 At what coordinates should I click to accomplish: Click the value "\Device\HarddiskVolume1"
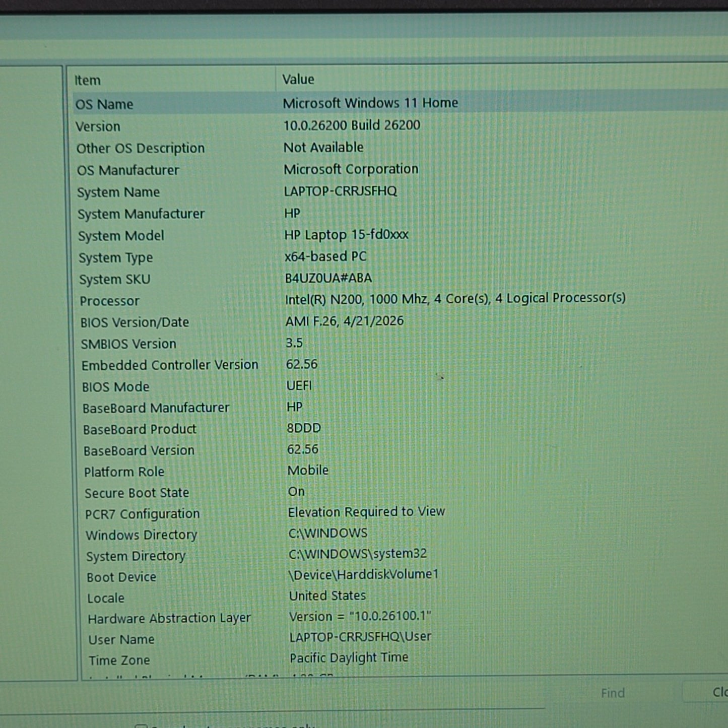pos(363,575)
